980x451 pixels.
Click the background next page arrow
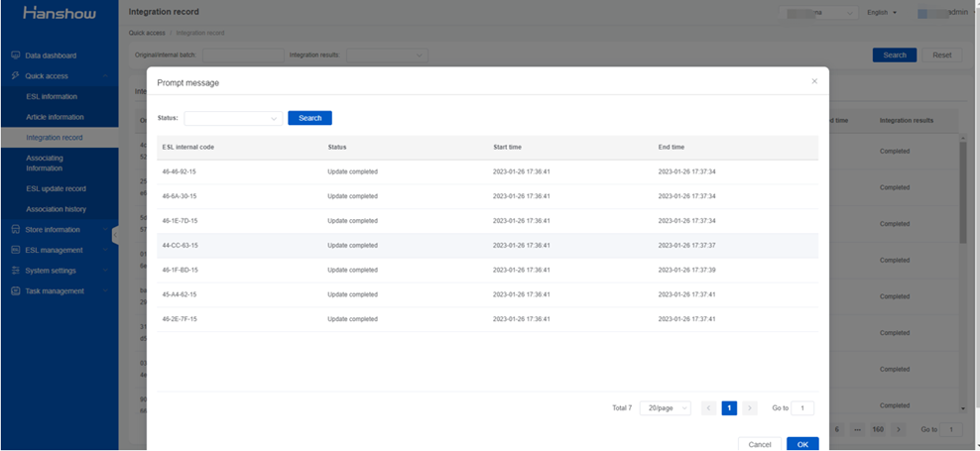click(x=899, y=430)
